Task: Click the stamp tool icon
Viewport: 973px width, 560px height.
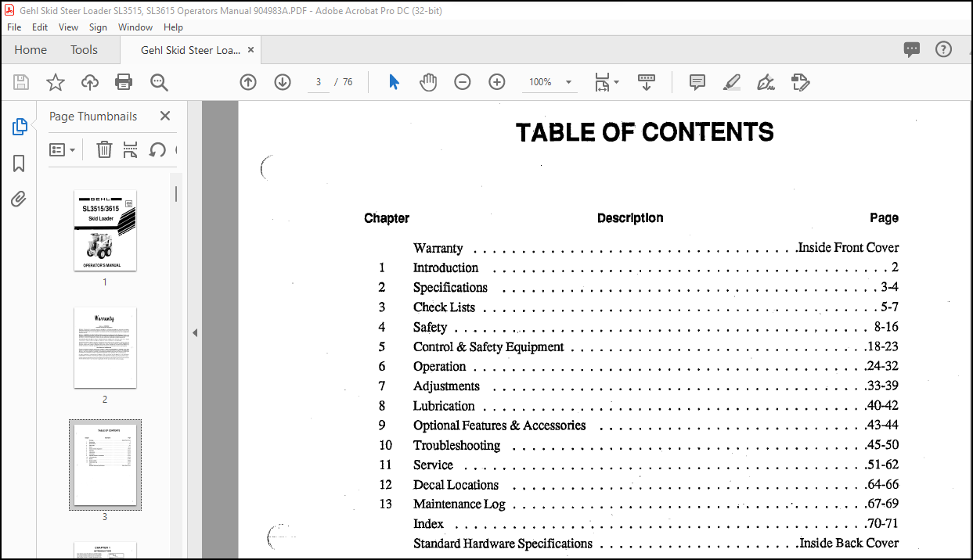Action: click(801, 82)
